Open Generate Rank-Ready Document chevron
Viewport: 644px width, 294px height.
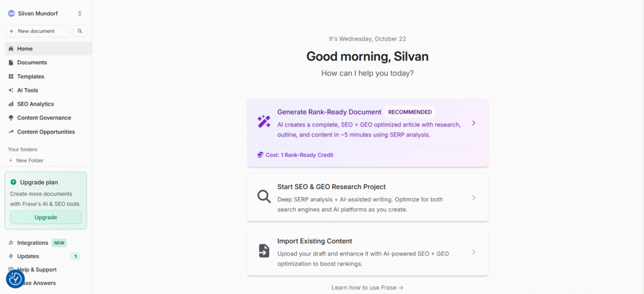[x=474, y=123]
